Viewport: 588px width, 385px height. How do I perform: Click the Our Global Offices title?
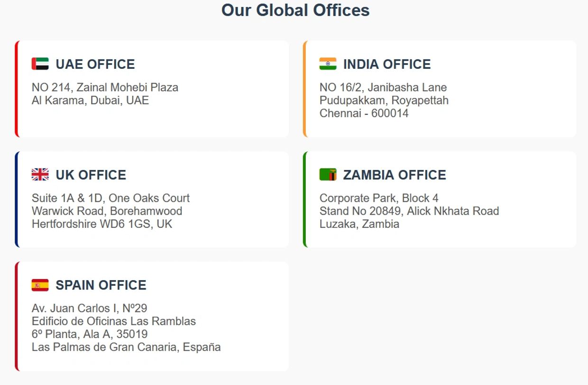point(295,10)
